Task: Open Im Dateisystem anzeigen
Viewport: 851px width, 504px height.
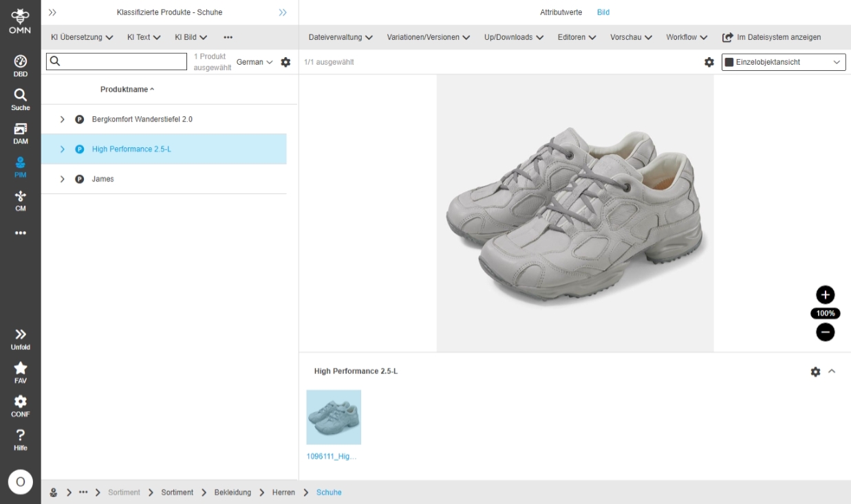Action: 771,37
